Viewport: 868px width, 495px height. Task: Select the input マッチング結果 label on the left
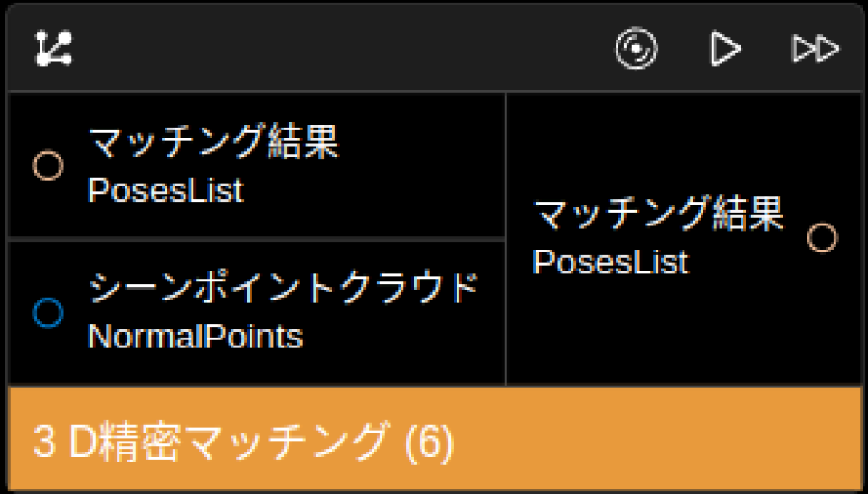click(213, 143)
